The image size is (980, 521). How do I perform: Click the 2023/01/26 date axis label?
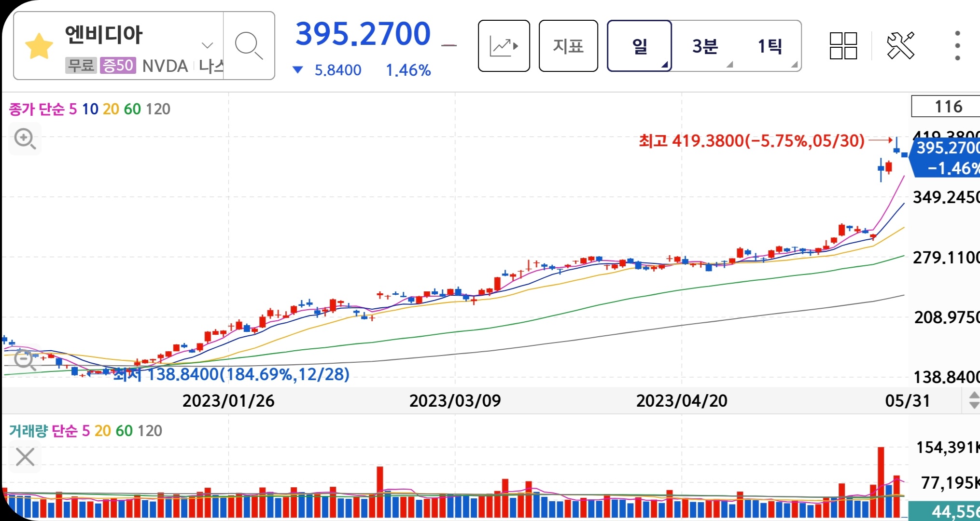[x=228, y=400]
